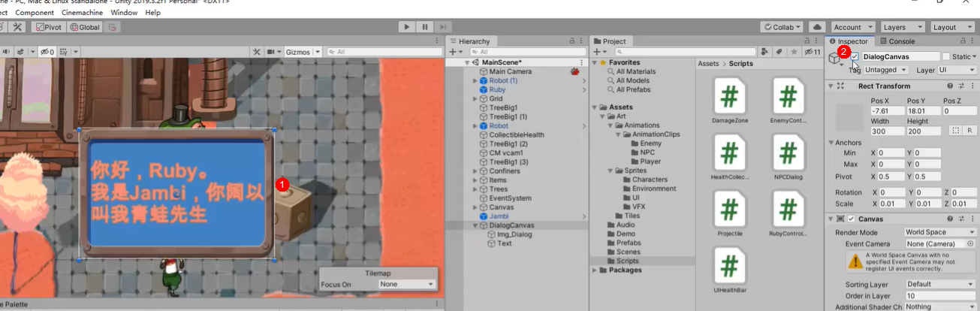Open the Layer UI dropdown
The width and height of the screenshot is (980, 311).
[x=956, y=70]
